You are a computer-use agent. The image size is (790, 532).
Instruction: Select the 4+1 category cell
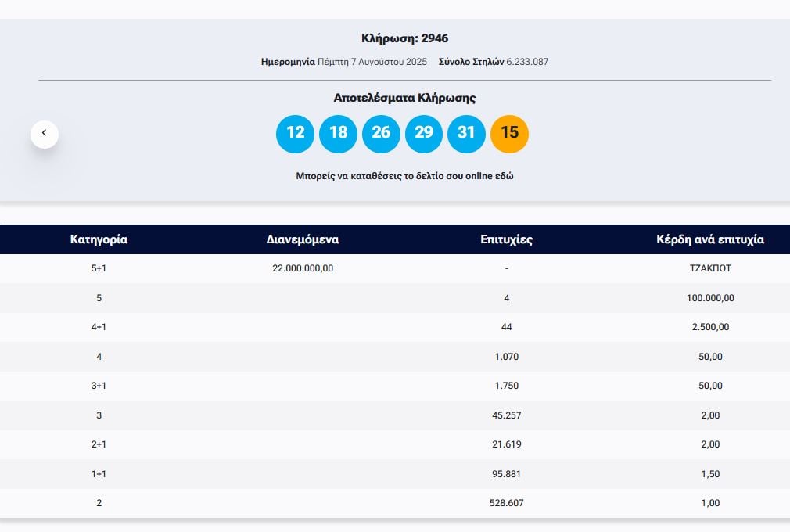coord(99,327)
